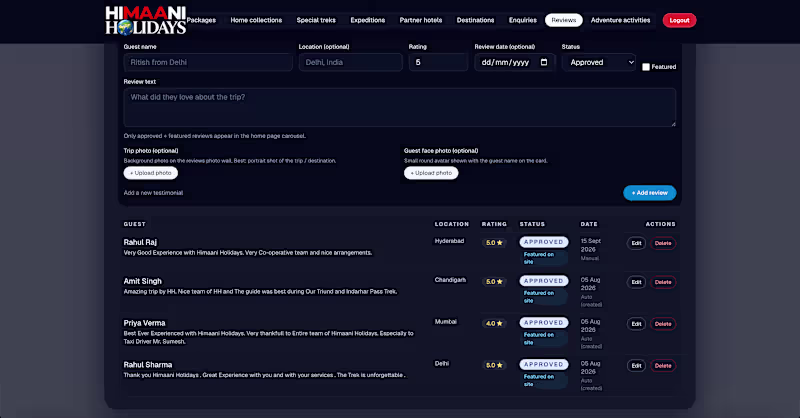Click Approved badge for Rahul Raj
800x418 pixels.
pos(544,242)
